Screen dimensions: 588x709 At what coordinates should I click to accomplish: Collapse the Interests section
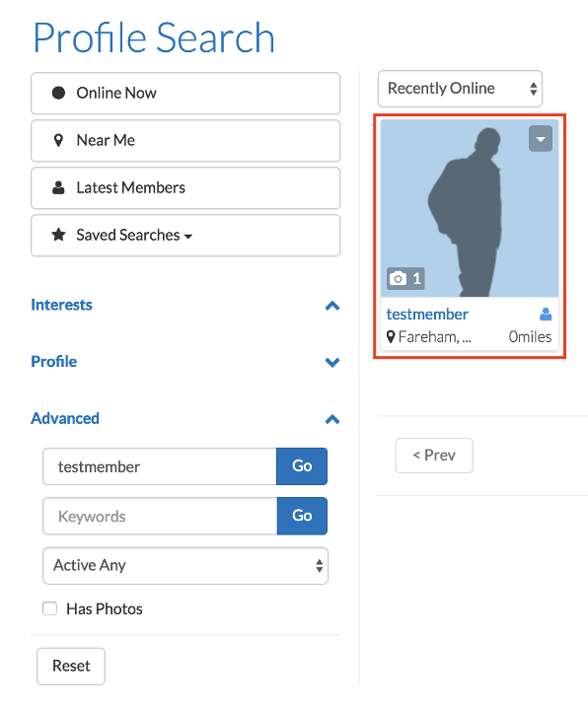(332, 306)
